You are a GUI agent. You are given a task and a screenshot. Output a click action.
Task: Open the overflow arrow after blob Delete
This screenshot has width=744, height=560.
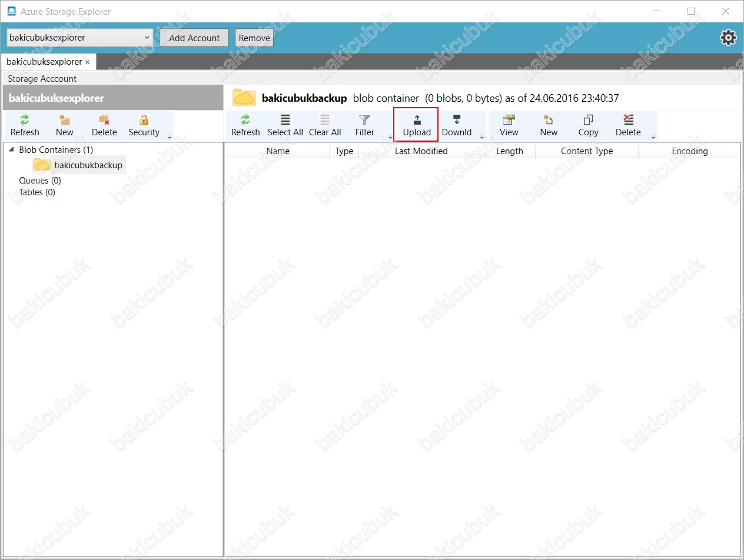coord(653,136)
